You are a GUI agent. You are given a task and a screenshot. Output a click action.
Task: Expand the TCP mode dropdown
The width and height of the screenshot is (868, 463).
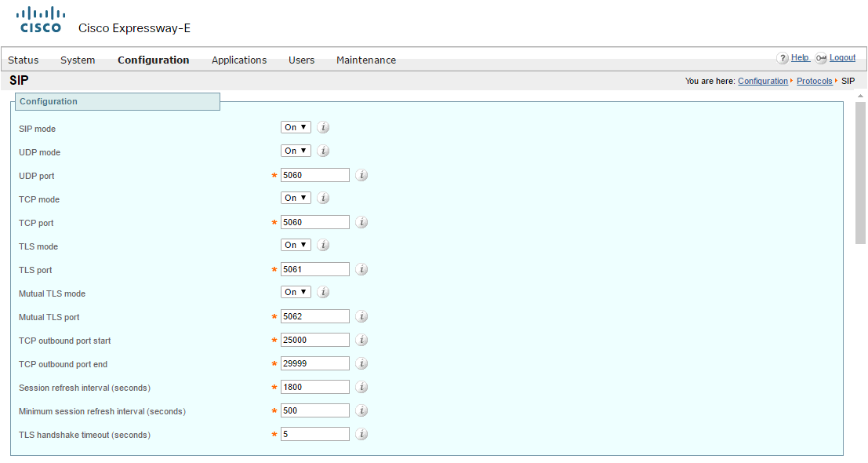click(296, 198)
